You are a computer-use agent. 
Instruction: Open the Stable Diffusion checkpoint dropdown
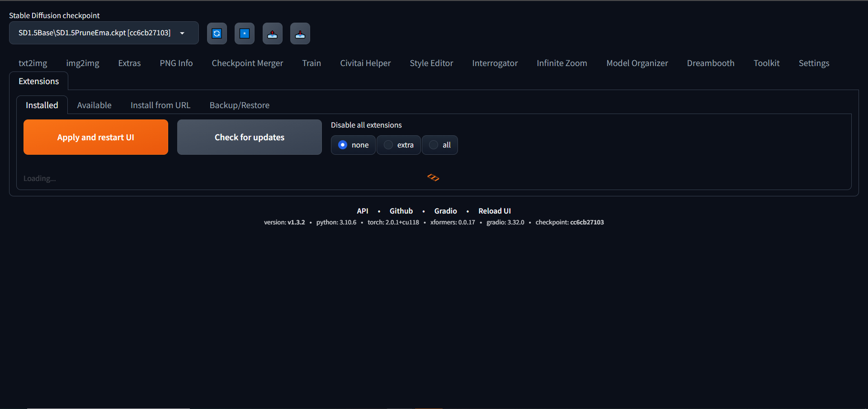click(x=183, y=33)
